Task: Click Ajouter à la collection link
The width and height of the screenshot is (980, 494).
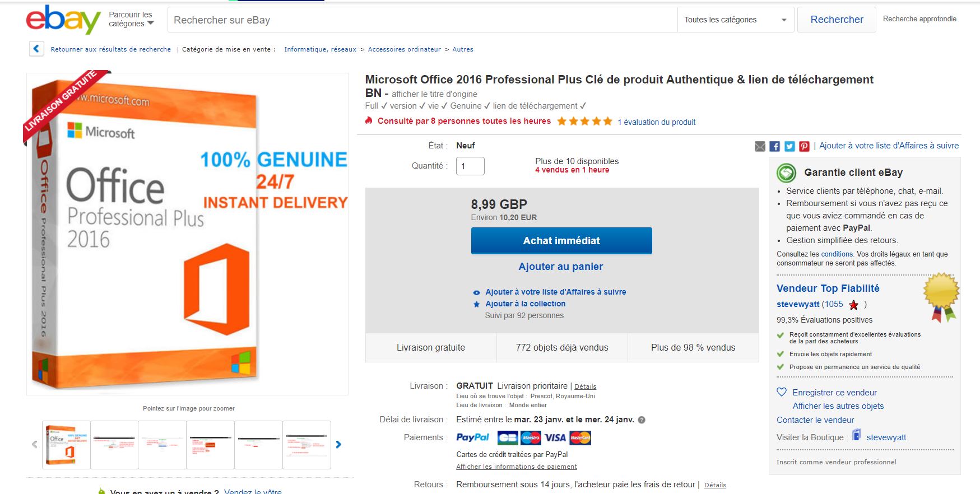Action: pos(525,304)
